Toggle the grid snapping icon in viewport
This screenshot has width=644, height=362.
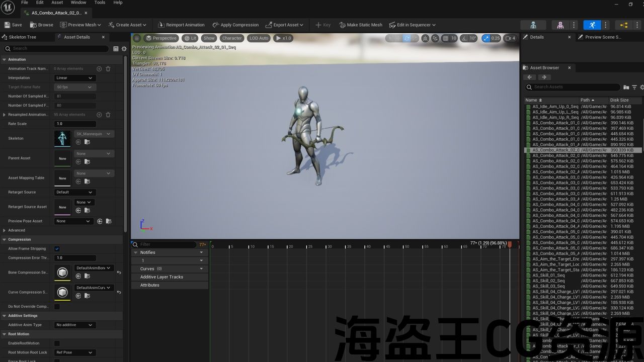pos(446,38)
